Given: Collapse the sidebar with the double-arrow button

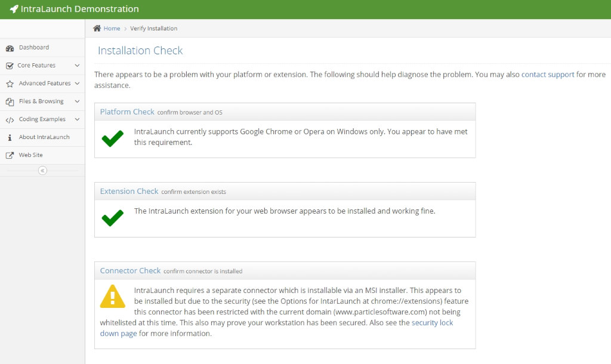Looking at the screenshot, I should [x=42, y=170].
